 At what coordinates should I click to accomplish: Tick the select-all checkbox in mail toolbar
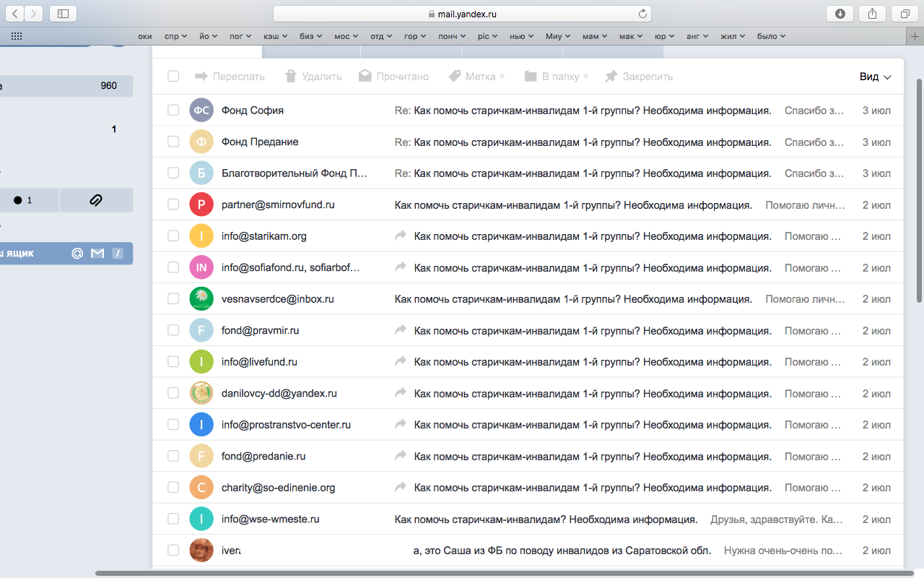[x=173, y=77]
